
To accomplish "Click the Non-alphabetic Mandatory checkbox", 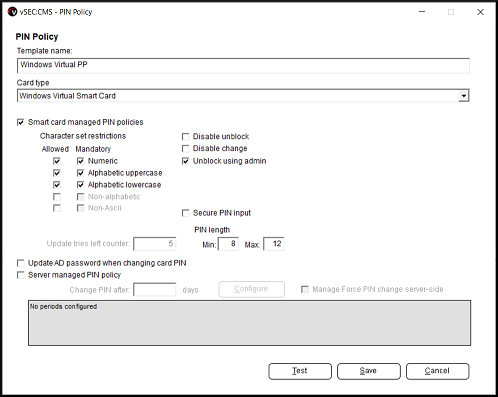I will [80, 197].
